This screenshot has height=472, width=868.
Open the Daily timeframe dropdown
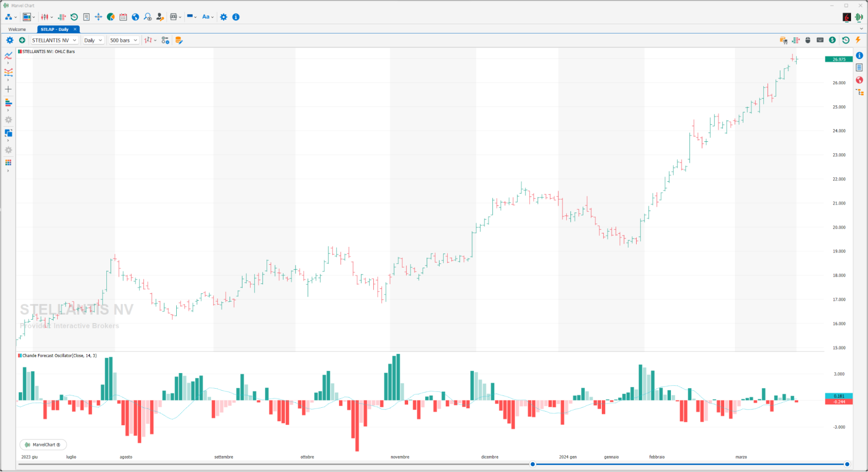click(93, 40)
